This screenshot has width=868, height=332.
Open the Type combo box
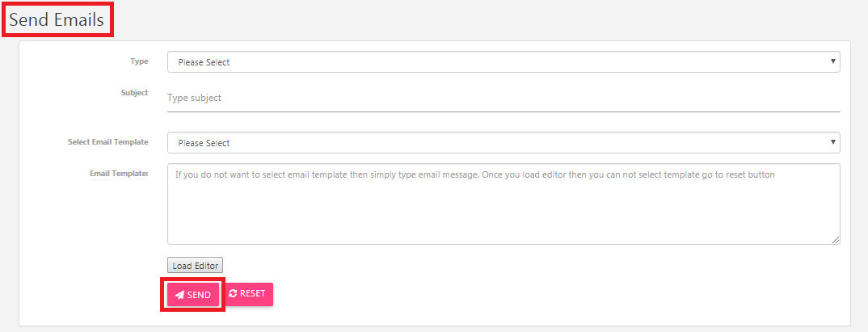pyautogui.click(x=504, y=62)
